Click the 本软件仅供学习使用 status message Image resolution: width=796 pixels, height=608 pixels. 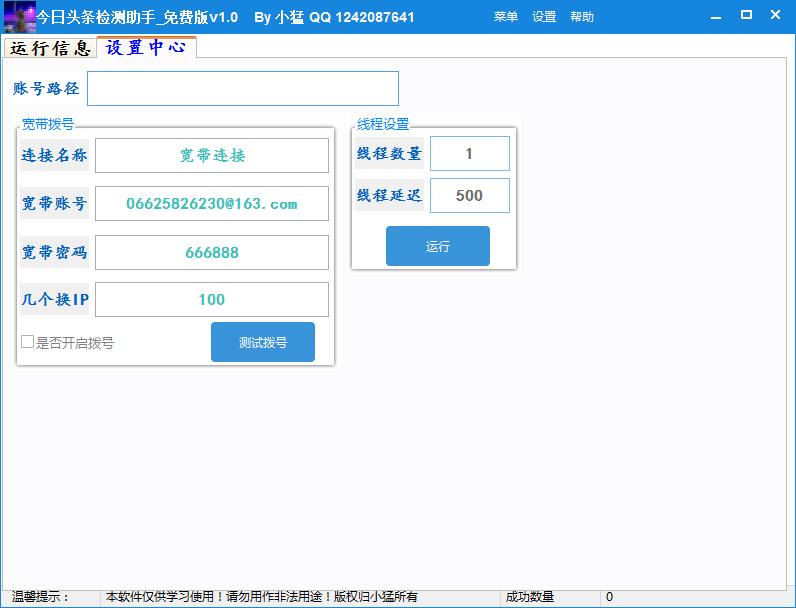(261, 597)
